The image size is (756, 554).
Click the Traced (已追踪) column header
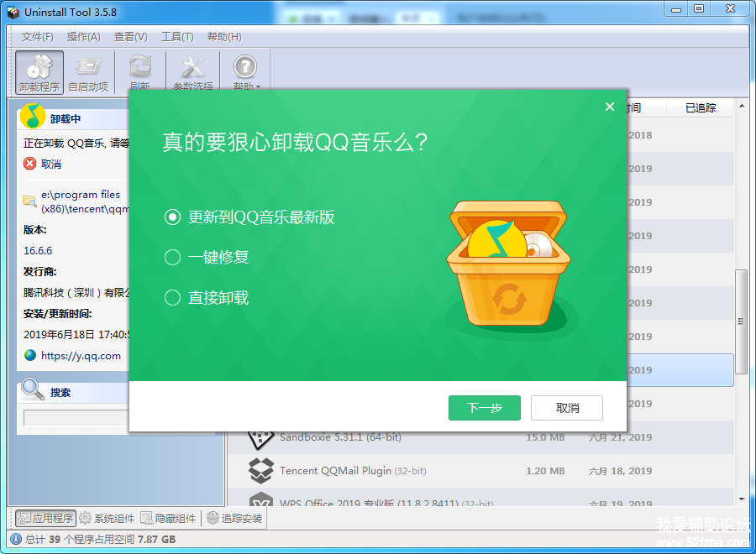[700, 107]
